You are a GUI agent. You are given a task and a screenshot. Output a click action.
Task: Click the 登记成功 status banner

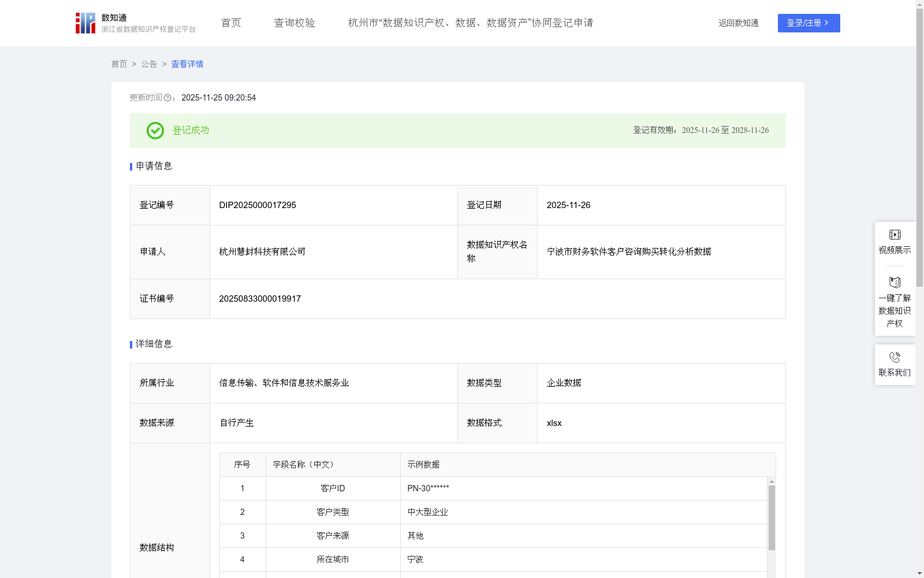click(x=189, y=131)
